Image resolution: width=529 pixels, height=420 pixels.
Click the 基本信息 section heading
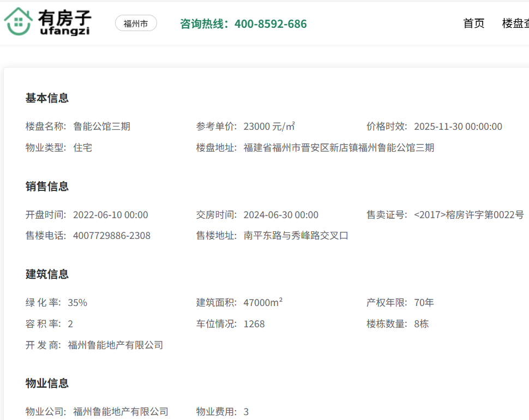47,98
